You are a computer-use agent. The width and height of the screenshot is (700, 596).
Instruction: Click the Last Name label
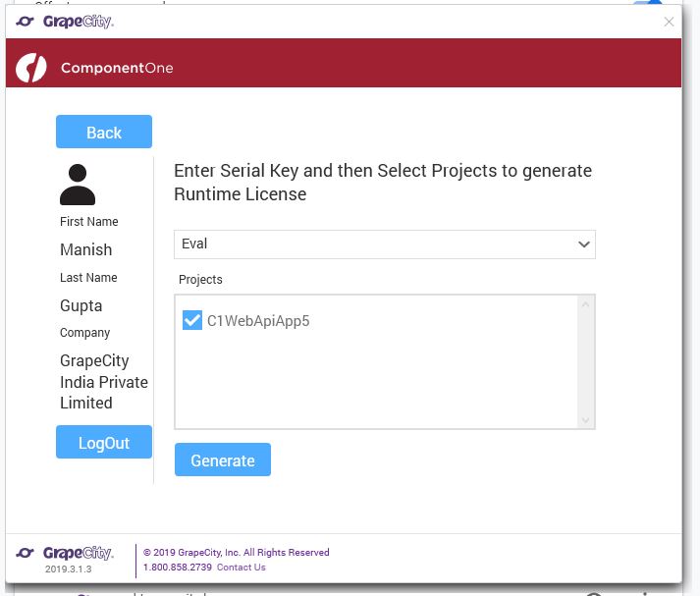coord(88,278)
